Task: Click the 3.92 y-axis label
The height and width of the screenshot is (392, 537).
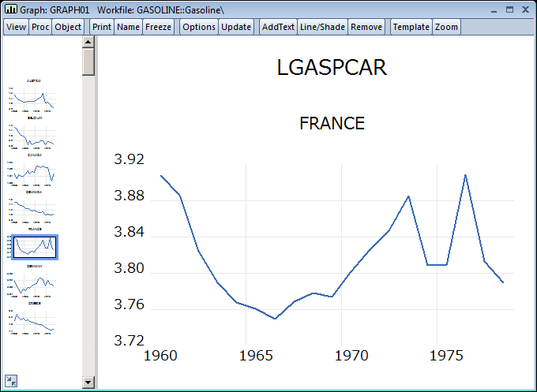Action: coord(129,159)
